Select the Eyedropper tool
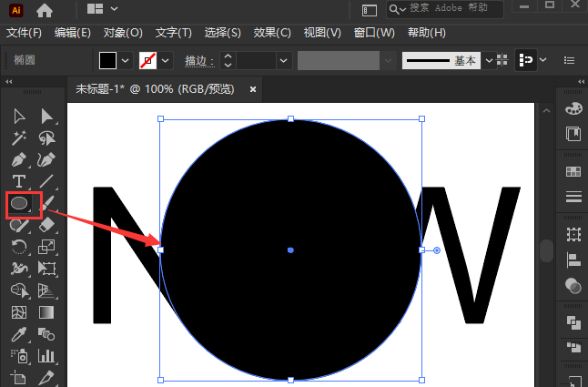 pos(19,334)
